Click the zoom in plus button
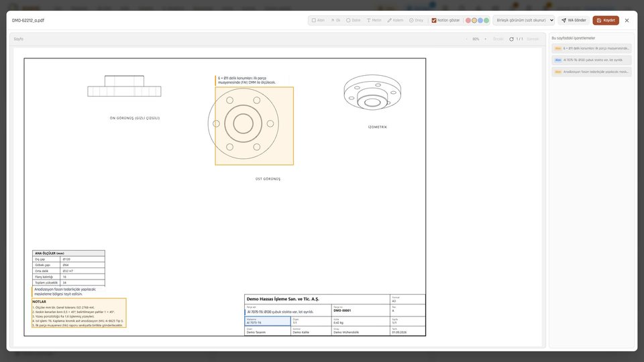 (x=485, y=39)
